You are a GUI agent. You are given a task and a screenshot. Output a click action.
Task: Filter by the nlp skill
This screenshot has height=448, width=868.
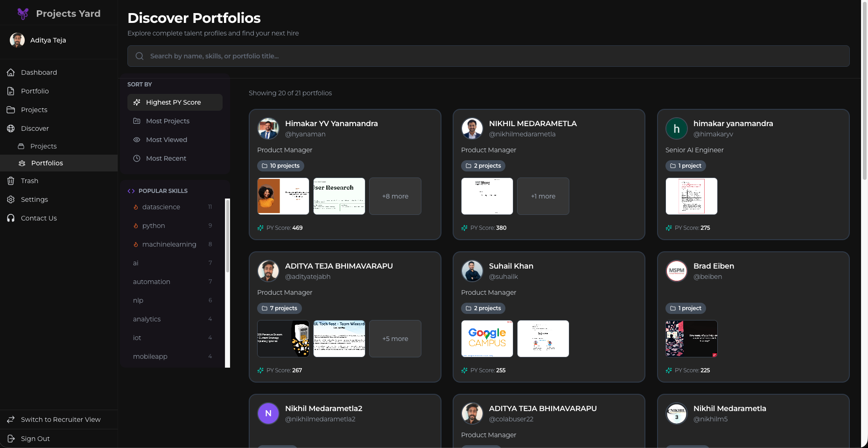(173, 300)
